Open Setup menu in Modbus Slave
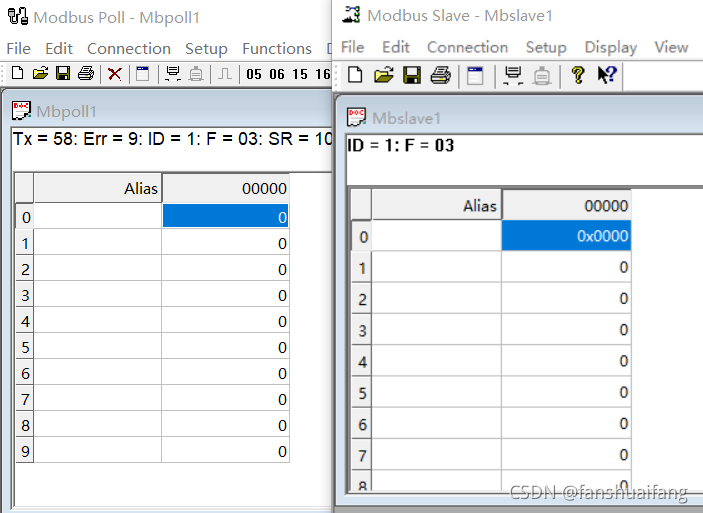This screenshot has height=513, width=703. (546, 47)
